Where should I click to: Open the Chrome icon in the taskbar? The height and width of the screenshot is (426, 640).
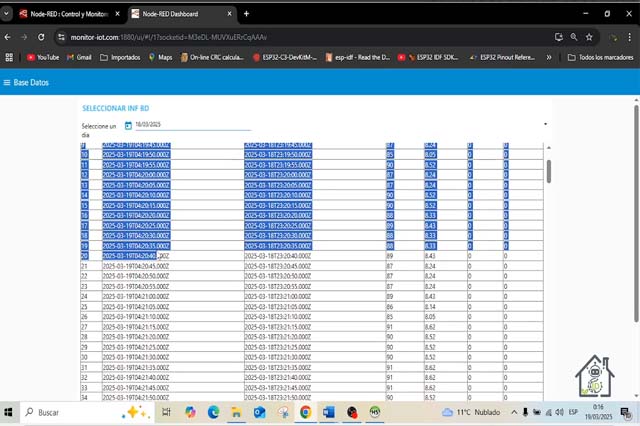[x=305, y=412]
